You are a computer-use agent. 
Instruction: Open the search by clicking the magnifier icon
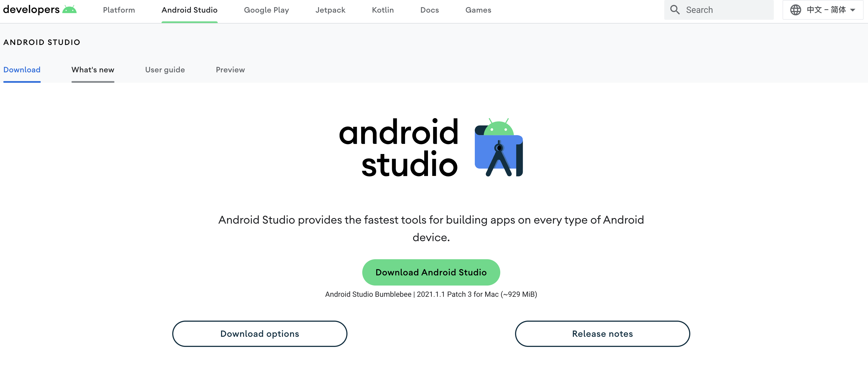(675, 9)
